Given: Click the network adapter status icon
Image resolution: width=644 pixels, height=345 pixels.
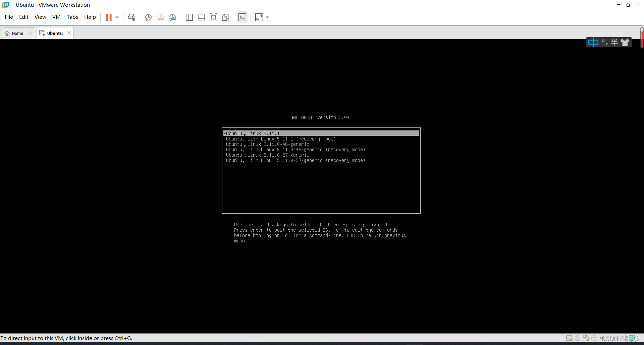Looking at the screenshot, I should [586, 338].
